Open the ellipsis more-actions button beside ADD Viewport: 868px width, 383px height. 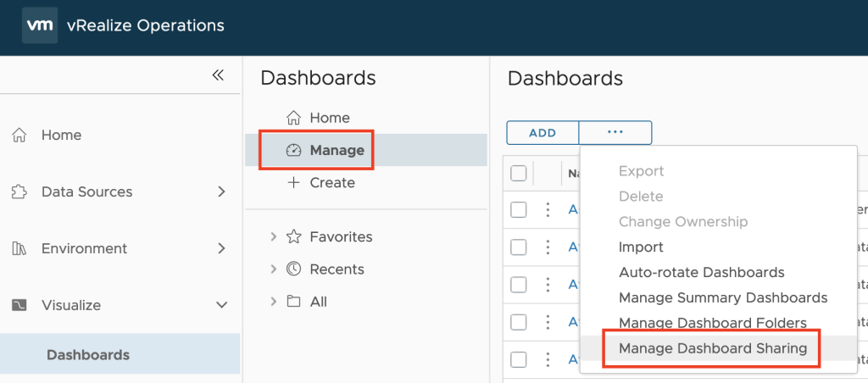[615, 133]
